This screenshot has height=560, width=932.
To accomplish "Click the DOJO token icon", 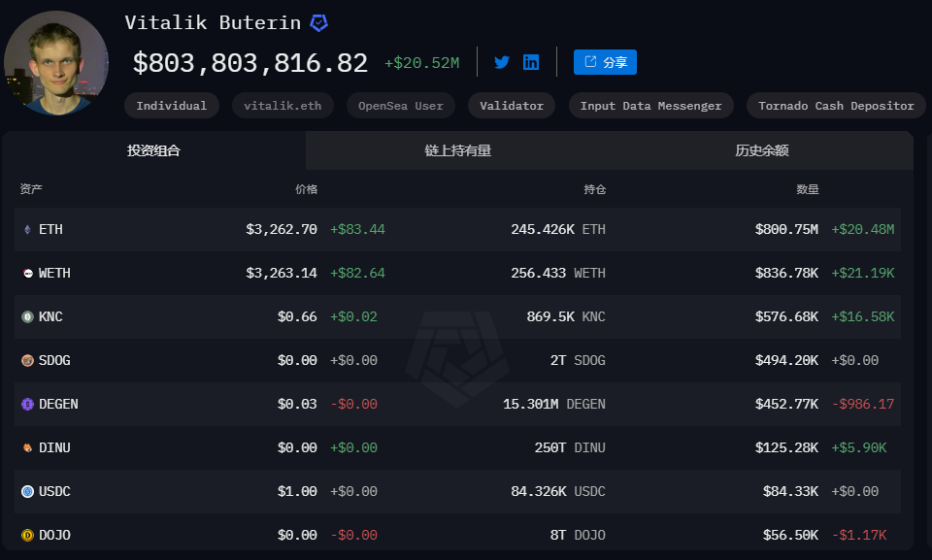I will [x=27, y=536].
